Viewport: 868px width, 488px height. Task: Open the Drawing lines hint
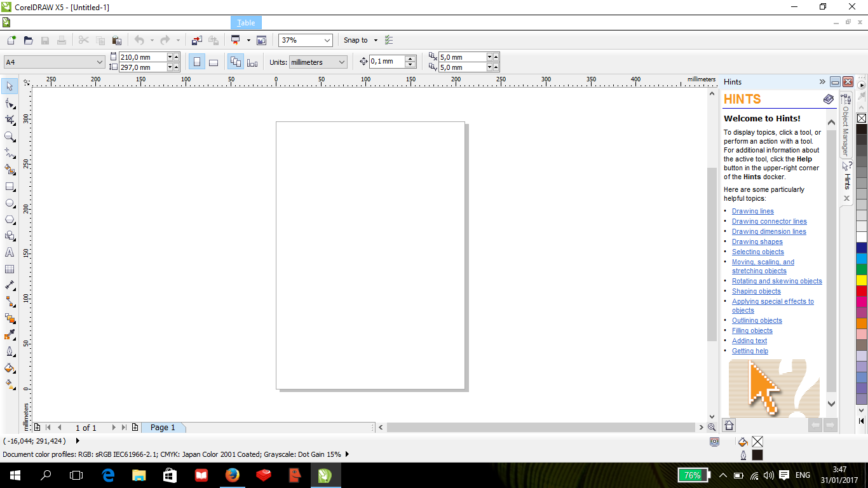(753, 211)
